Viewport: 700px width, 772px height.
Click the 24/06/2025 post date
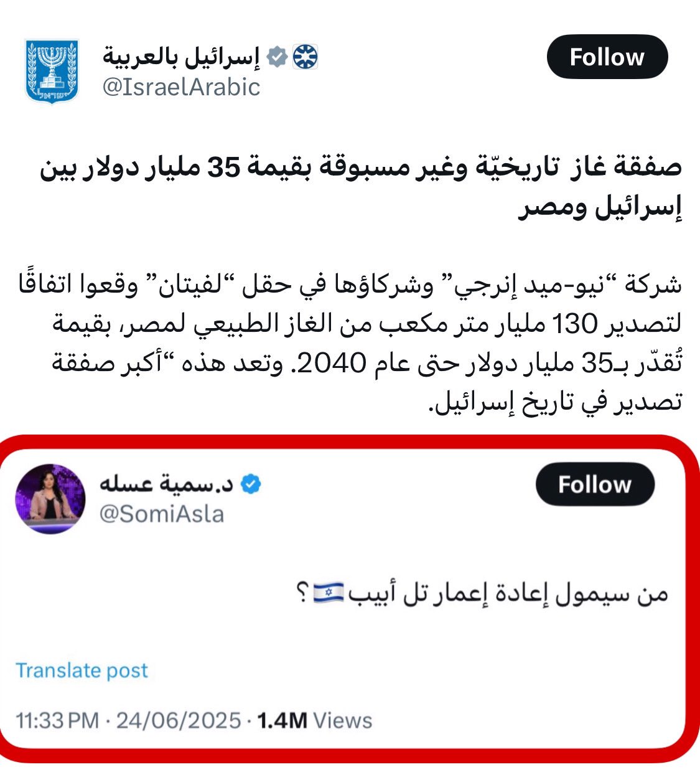pos(179,720)
